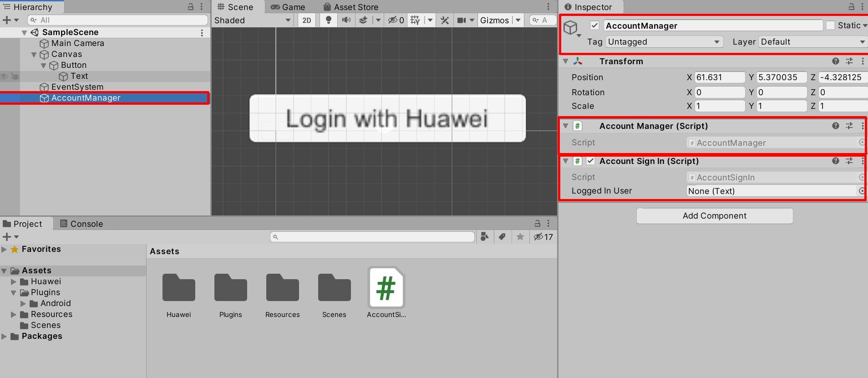Switch to Asset Store tab

[x=351, y=7]
